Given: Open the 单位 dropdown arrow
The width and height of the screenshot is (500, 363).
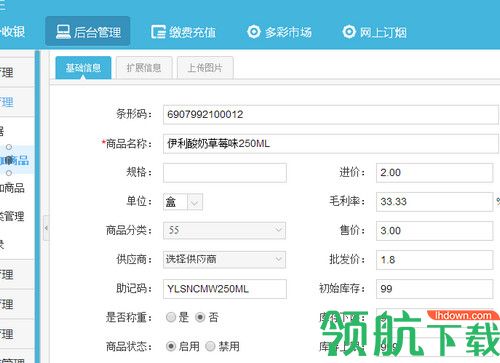Looking at the screenshot, I should 195,202.
